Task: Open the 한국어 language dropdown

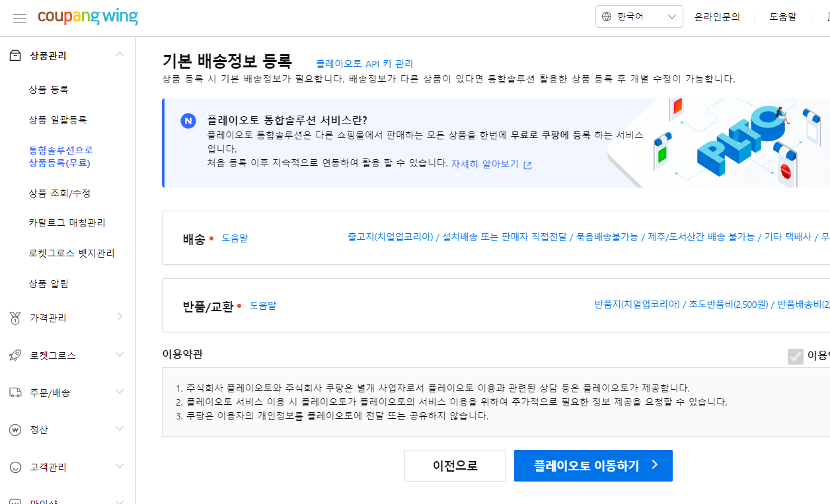Action: 639,17
